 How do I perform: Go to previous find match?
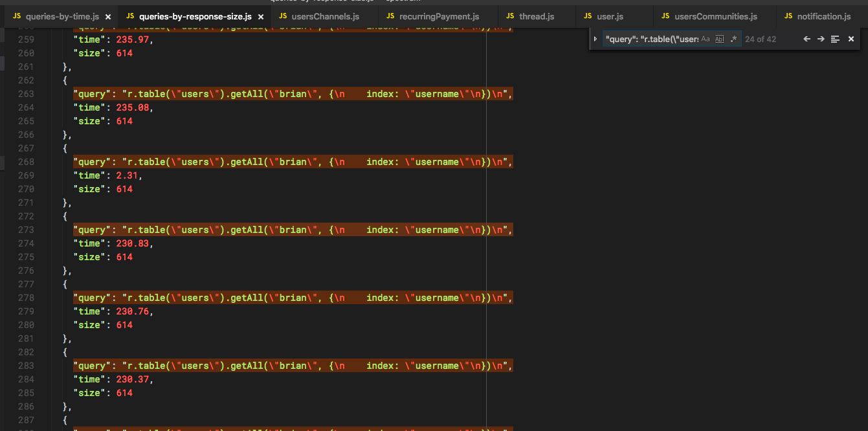807,39
